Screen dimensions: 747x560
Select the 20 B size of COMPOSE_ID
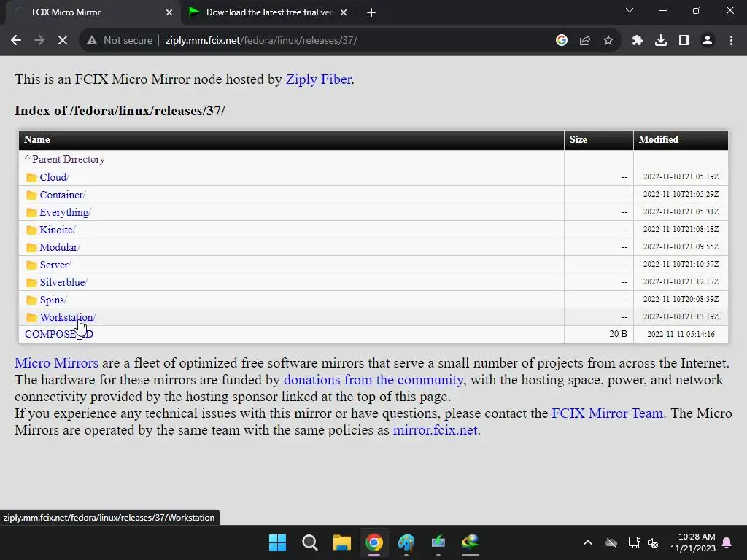[618, 334]
